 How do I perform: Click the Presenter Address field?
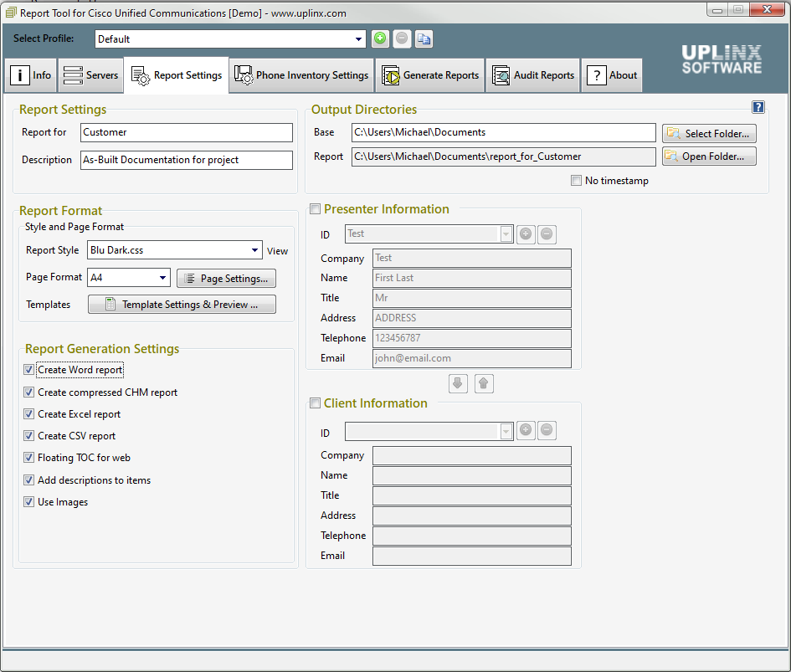[472, 318]
